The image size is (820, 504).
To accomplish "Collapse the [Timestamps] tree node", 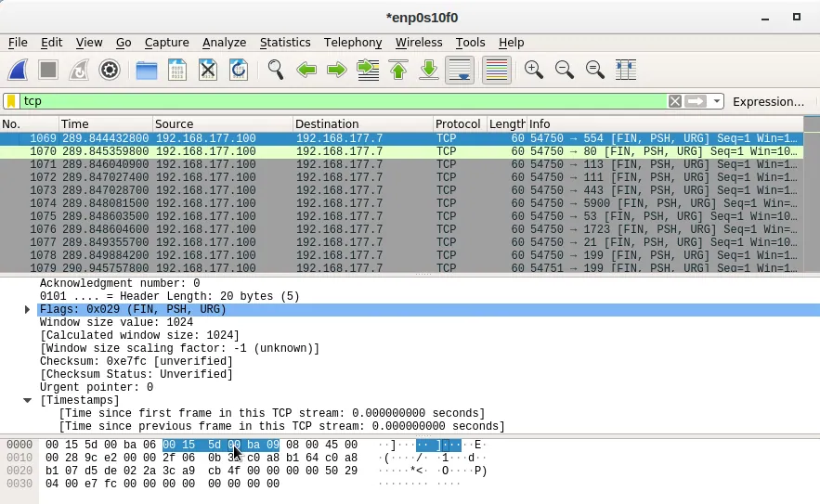I will pos(27,400).
